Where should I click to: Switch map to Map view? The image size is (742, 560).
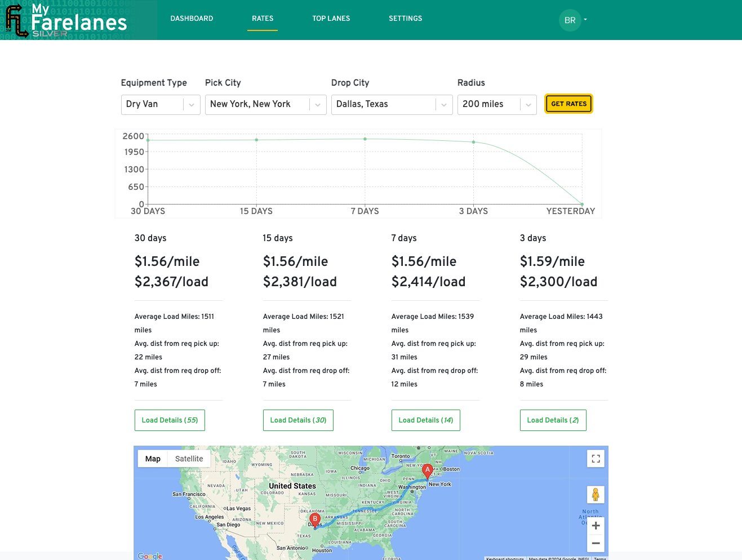[153, 459]
